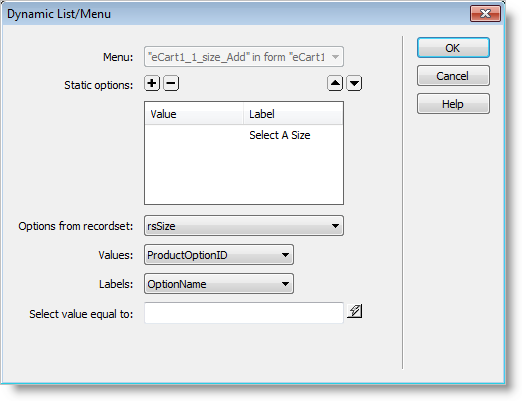The height and width of the screenshot is (401, 522).
Task: Open Help for this dialog
Action: (x=453, y=104)
